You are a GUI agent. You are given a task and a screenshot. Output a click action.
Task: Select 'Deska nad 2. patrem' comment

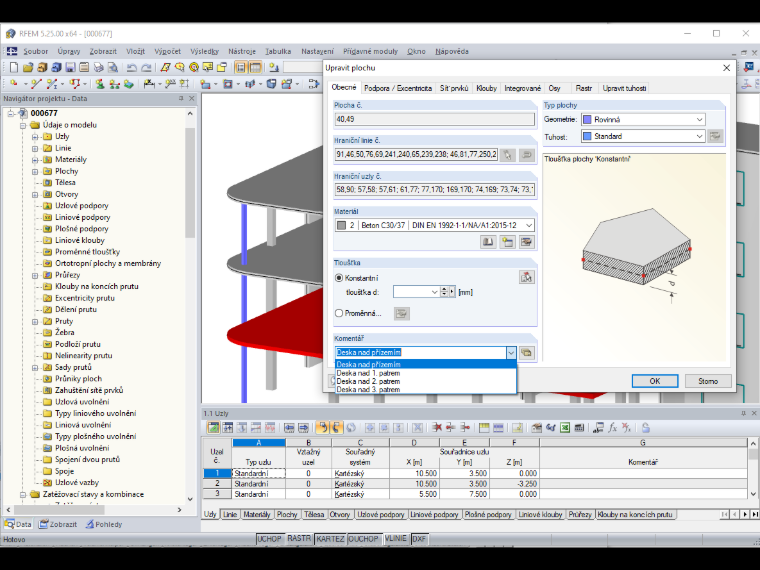click(426, 381)
